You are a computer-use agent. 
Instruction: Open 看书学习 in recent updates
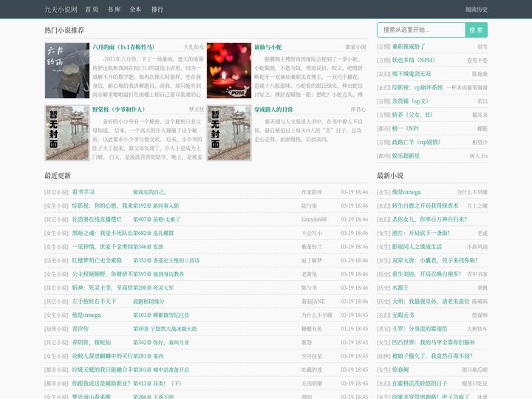(x=83, y=192)
